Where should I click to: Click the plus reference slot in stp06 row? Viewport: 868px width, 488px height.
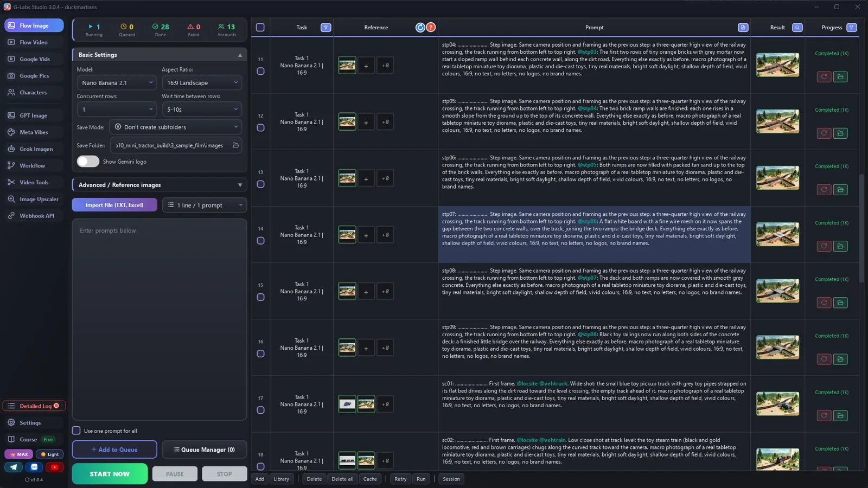[366, 178]
